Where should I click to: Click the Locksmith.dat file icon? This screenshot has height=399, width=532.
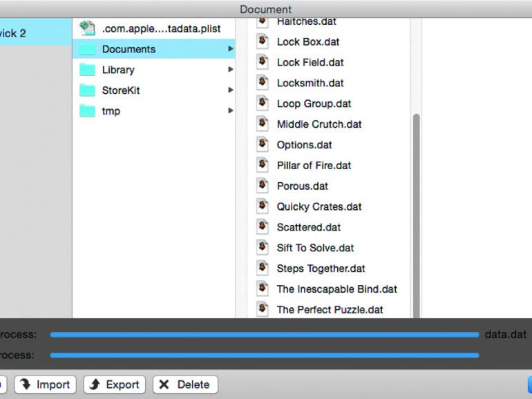pos(263,83)
